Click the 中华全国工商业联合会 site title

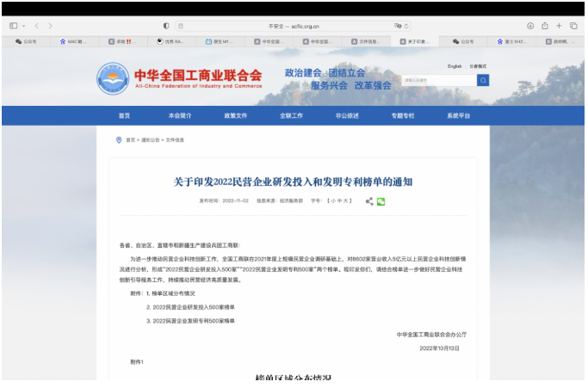tap(198, 76)
